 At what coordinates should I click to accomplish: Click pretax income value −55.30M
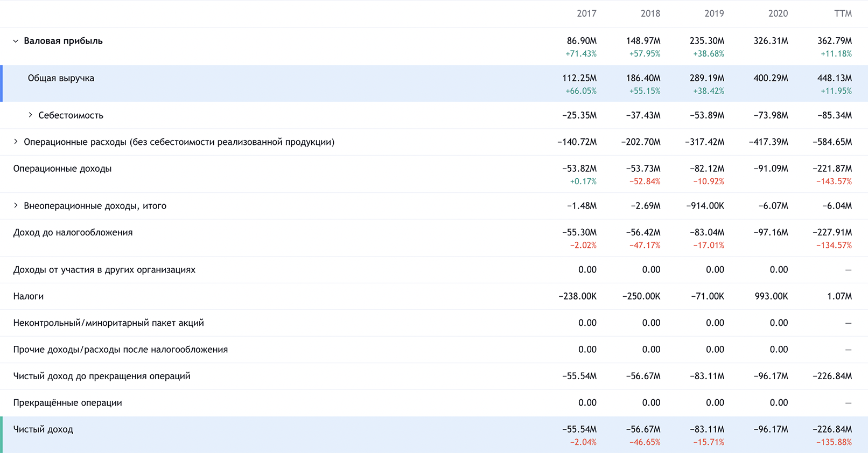pos(579,233)
